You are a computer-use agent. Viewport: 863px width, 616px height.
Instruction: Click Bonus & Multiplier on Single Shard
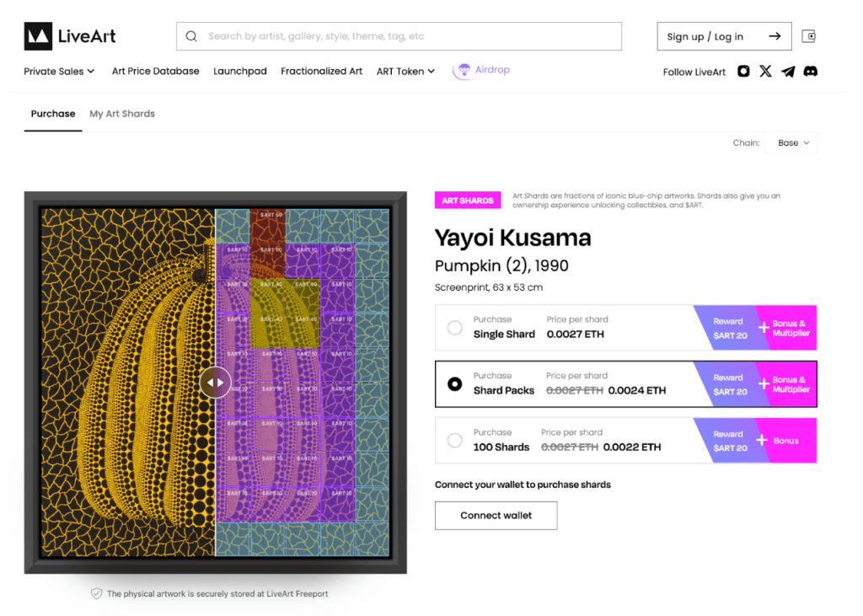(x=791, y=328)
